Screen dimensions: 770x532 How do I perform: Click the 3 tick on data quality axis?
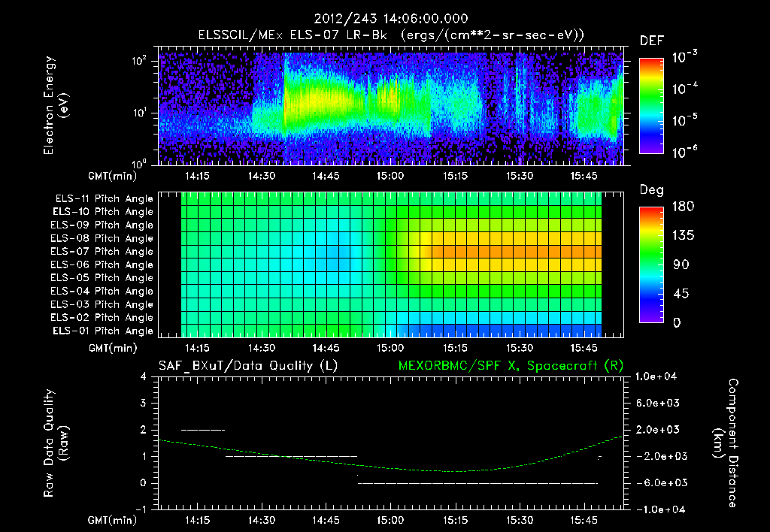[x=143, y=403]
